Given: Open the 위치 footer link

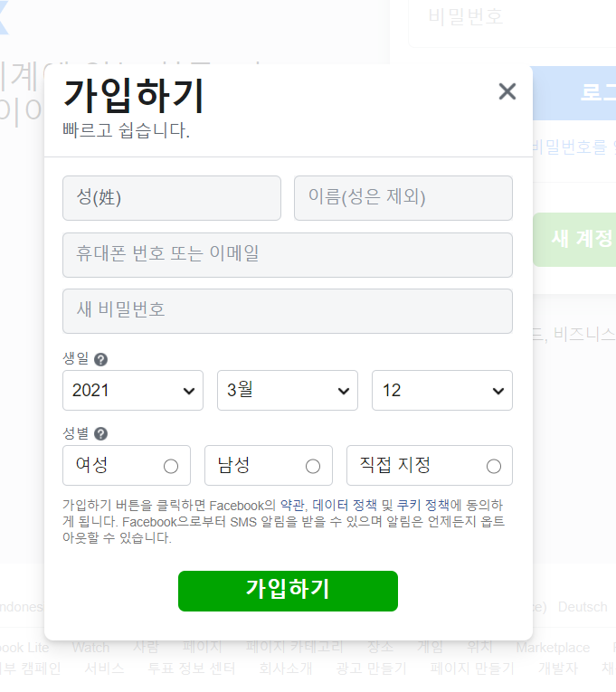Looking at the screenshot, I should 479,647.
